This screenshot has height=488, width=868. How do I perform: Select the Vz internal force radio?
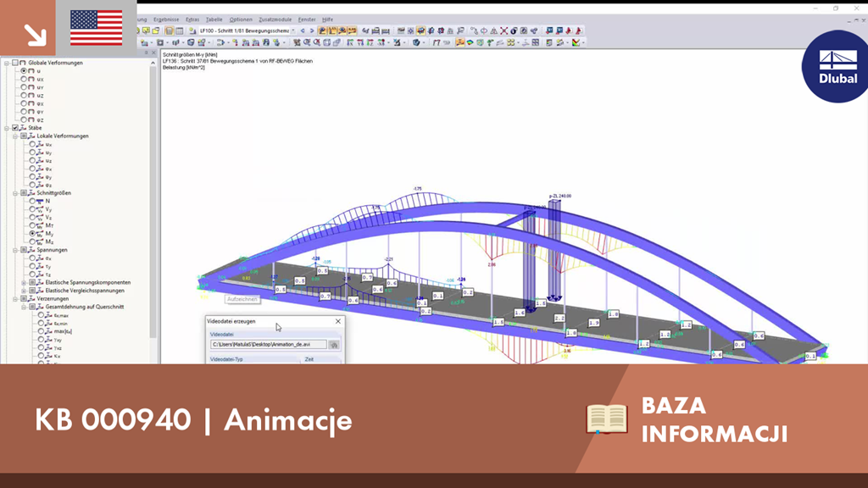tap(32, 218)
